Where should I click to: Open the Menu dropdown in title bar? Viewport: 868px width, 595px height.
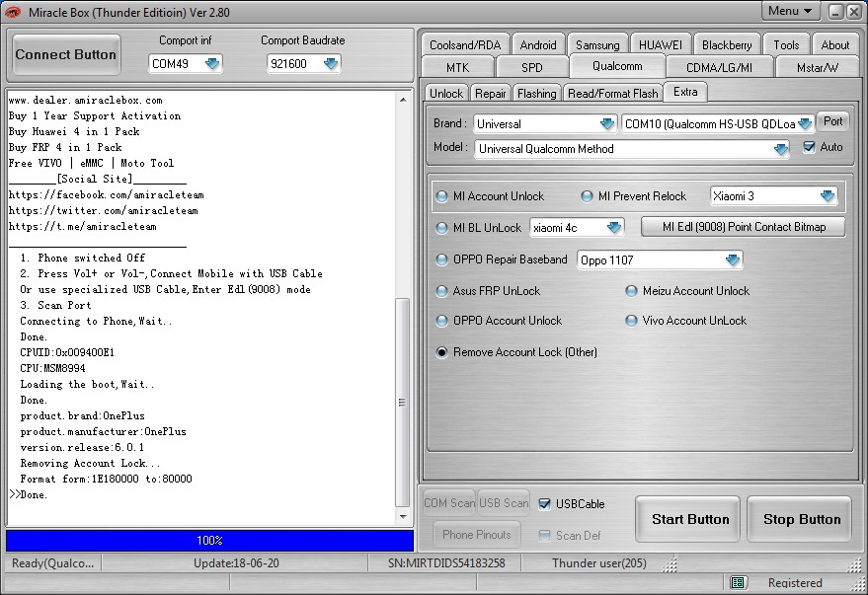click(790, 11)
